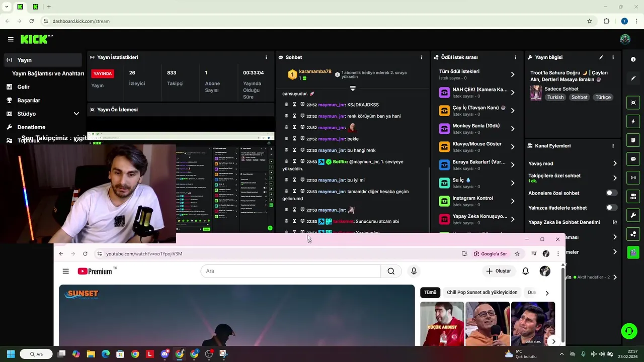The width and height of the screenshot is (644, 362).
Task: Open the Instagram Kontrol reward requests
Action: pyautogui.click(x=477, y=201)
